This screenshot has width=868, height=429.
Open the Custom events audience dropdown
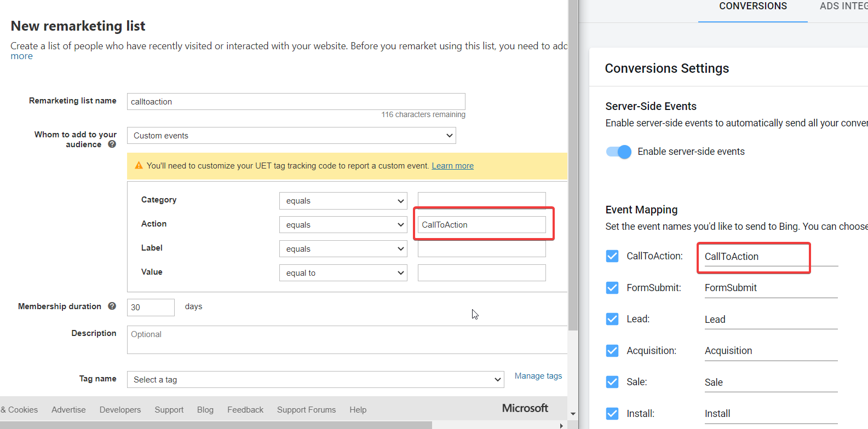point(291,136)
